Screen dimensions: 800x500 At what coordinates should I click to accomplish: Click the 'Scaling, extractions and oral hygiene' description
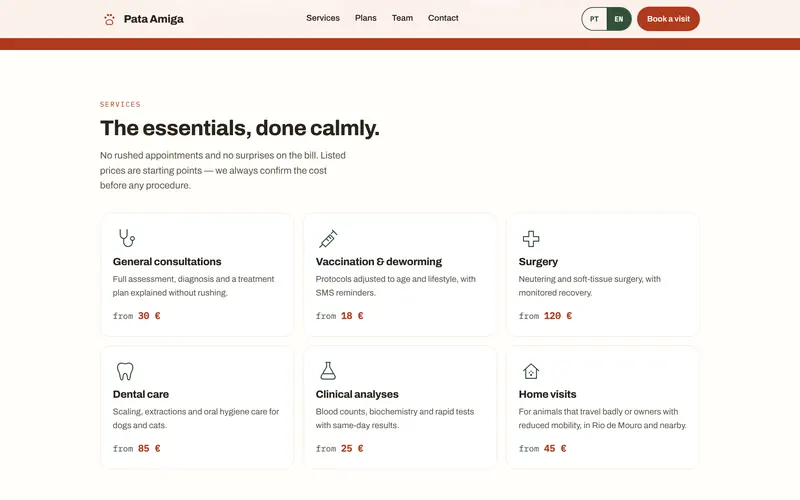(x=196, y=418)
